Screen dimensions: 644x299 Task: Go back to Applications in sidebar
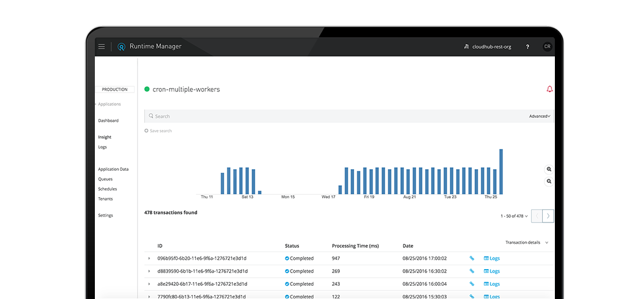[x=109, y=104]
